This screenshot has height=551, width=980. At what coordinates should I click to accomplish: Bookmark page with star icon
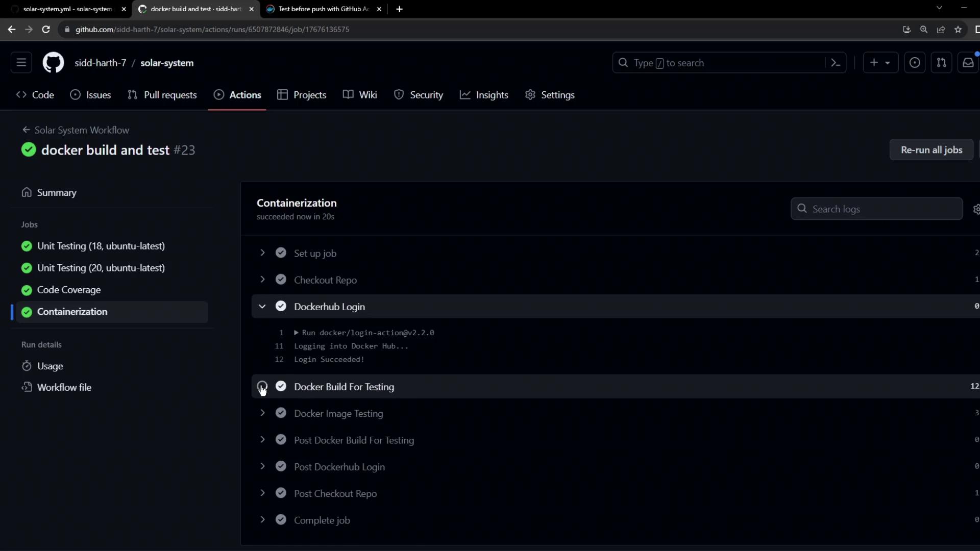tap(958, 30)
